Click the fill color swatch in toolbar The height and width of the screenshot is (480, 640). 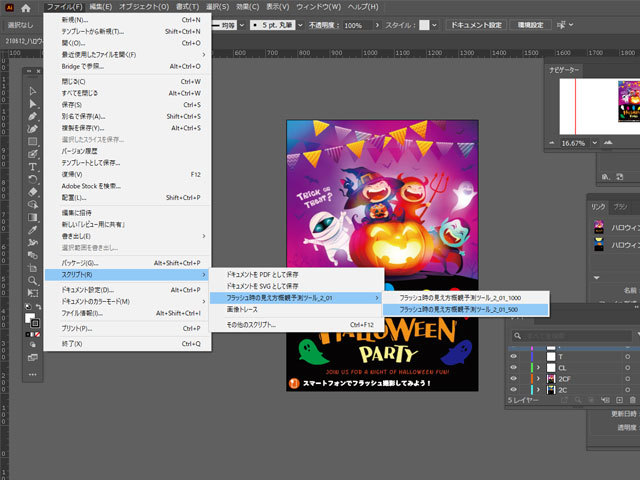(29, 318)
